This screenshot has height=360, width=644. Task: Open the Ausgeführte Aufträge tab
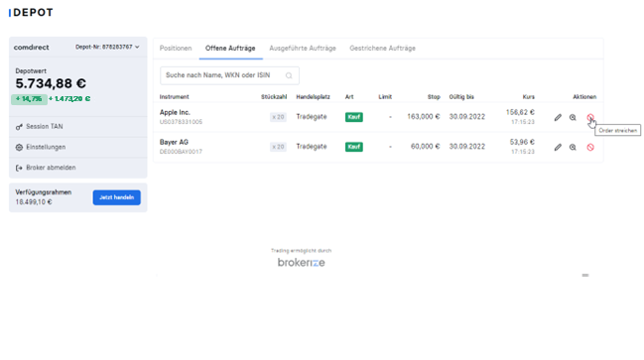click(303, 48)
